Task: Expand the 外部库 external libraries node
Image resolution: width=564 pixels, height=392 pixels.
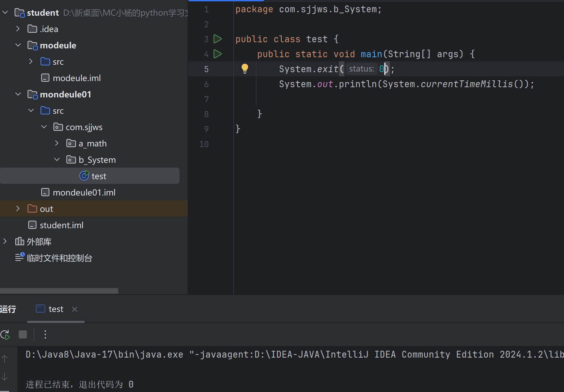Action: (5, 241)
